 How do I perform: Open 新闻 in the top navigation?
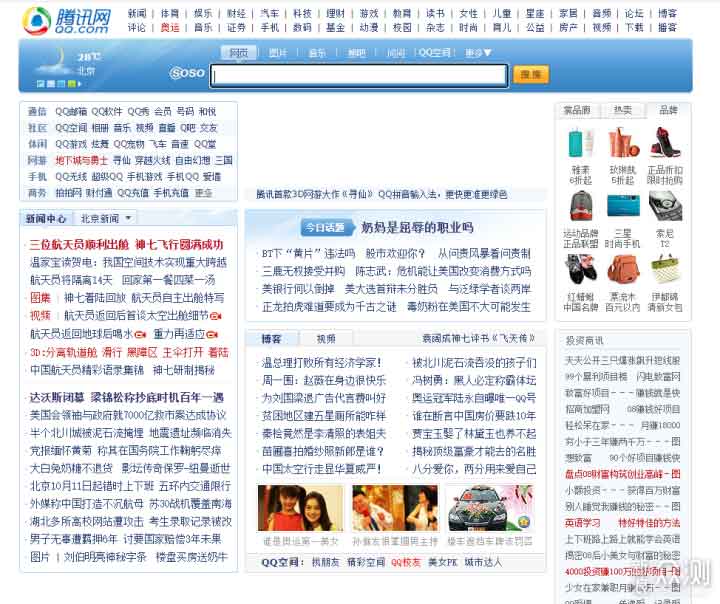(x=137, y=14)
